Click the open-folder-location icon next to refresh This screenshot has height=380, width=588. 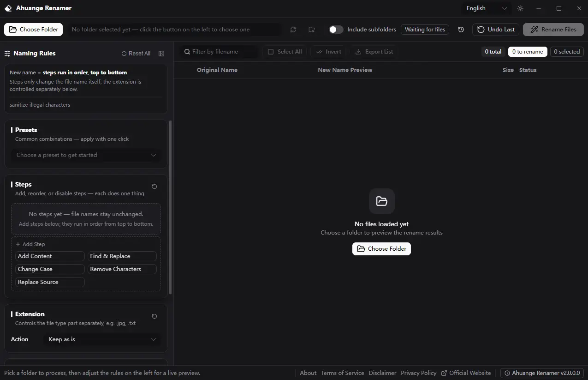[x=312, y=30]
